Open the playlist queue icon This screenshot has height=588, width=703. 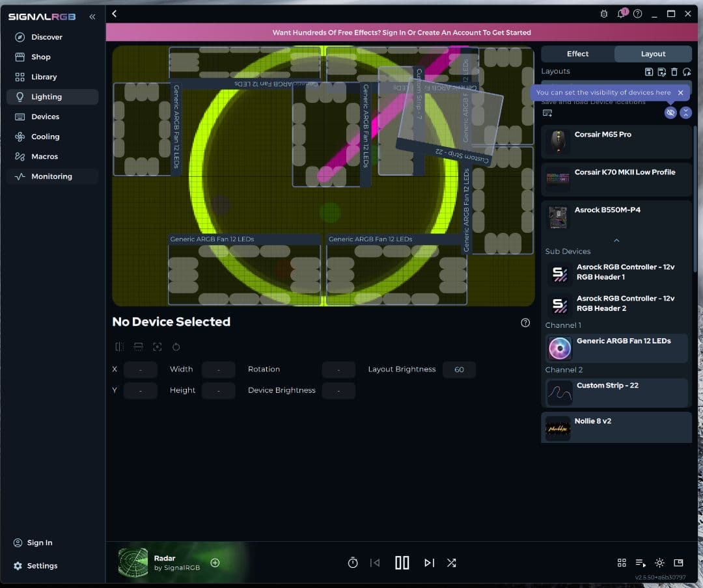tap(641, 563)
